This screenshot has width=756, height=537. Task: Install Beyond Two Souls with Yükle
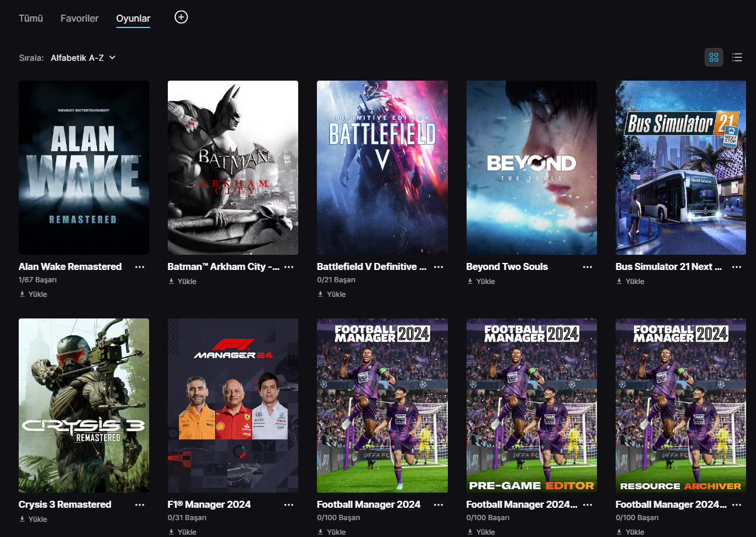[x=481, y=282]
